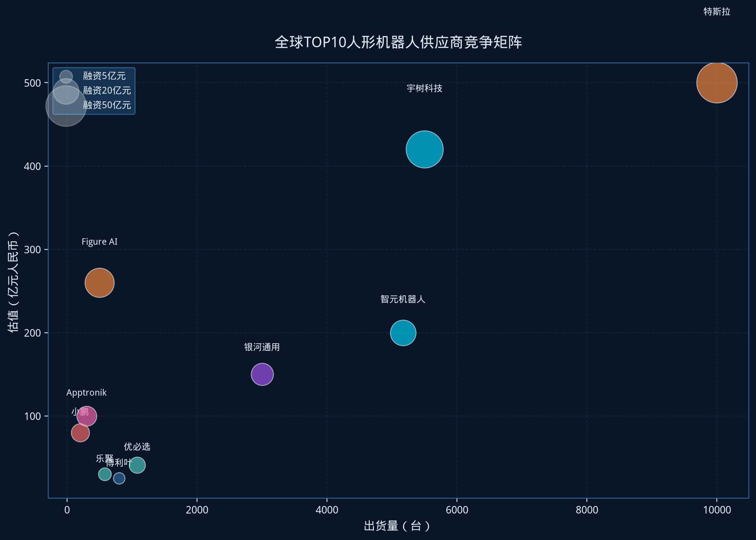
Task: Click the cyan bubble below 智元机器人
Action: coord(403,333)
